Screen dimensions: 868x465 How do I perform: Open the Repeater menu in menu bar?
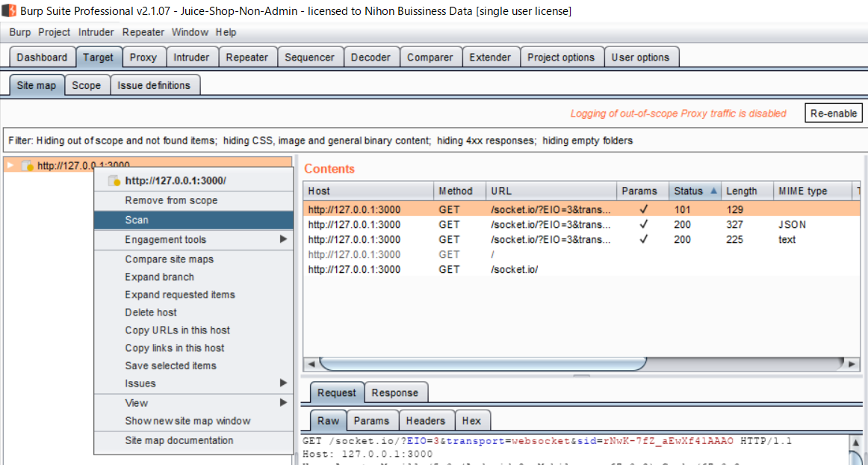click(143, 32)
